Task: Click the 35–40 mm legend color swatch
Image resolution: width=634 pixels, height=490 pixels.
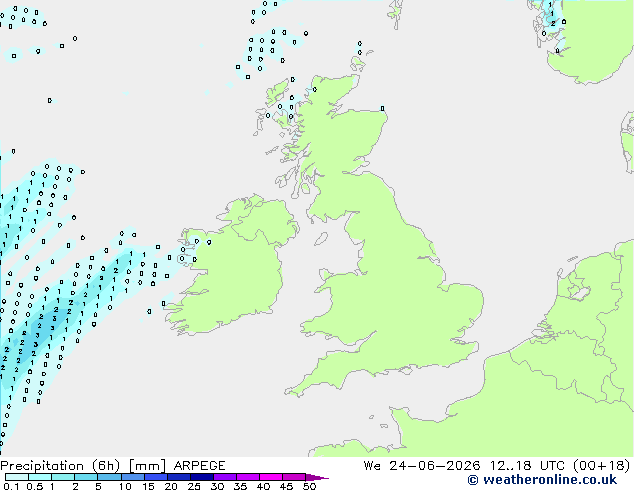Action: pos(247,477)
